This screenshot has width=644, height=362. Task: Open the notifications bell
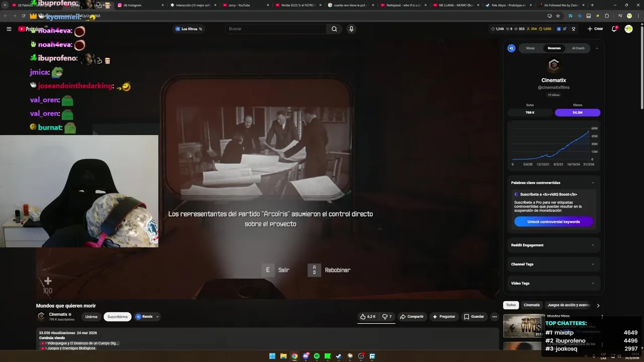point(614,29)
